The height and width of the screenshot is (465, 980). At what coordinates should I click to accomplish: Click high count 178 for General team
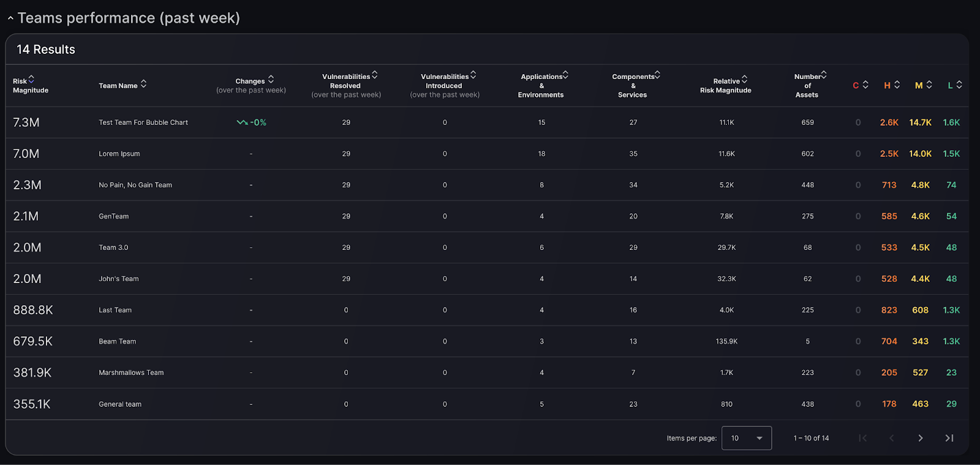pyautogui.click(x=889, y=404)
